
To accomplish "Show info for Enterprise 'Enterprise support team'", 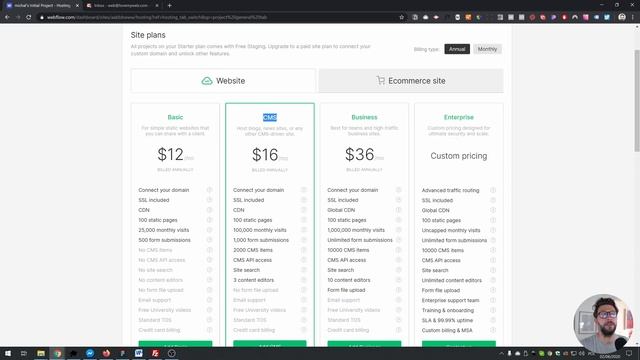I will 493,300.
